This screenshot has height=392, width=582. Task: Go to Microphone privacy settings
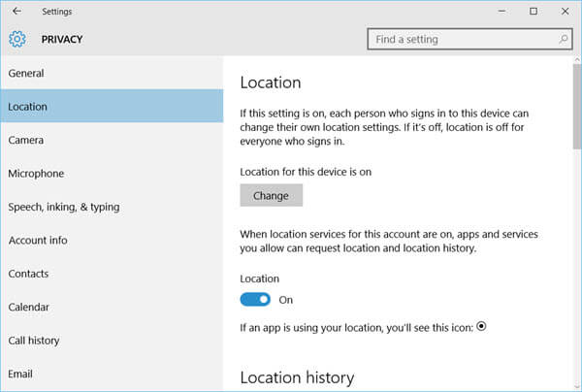112,174
